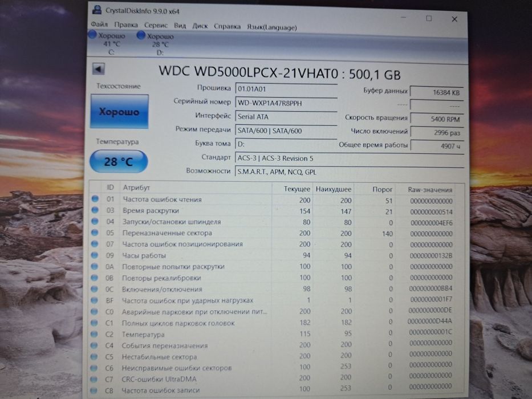
Task: Click raw value 00000000D44A
Action: coord(429,320)
